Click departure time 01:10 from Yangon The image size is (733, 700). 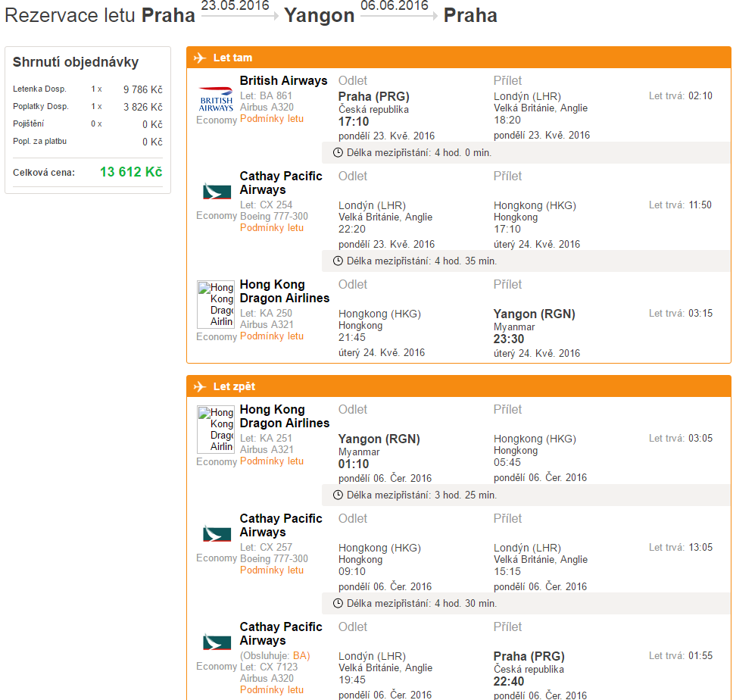[354, 464]
